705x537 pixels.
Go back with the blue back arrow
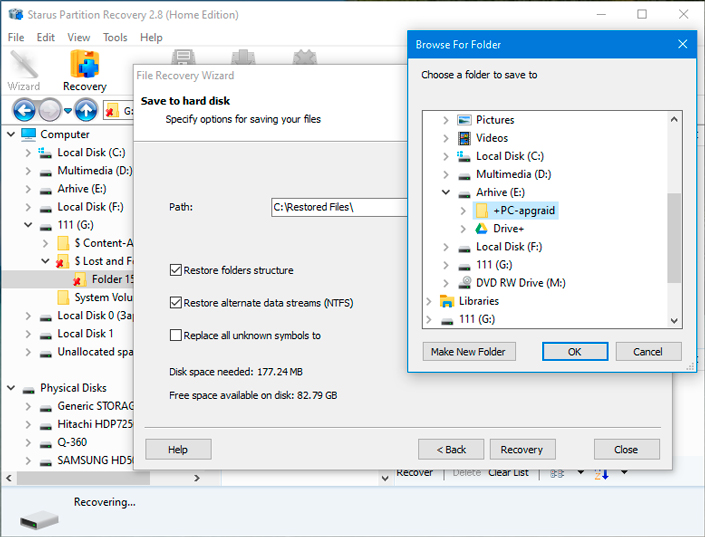click(24, 110)
